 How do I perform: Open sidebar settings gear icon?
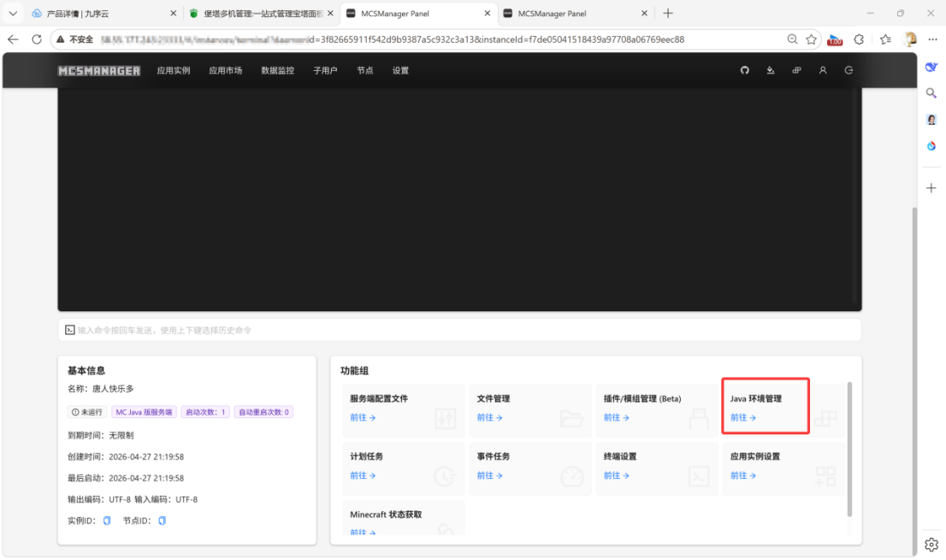pyautogui.click(x=931, y=545)
